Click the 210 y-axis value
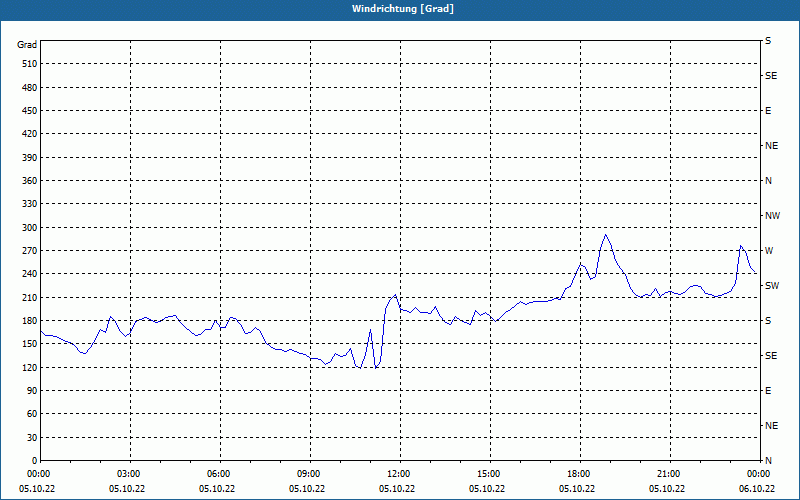The width and height of the screenshot is (800, 500). 30,297
